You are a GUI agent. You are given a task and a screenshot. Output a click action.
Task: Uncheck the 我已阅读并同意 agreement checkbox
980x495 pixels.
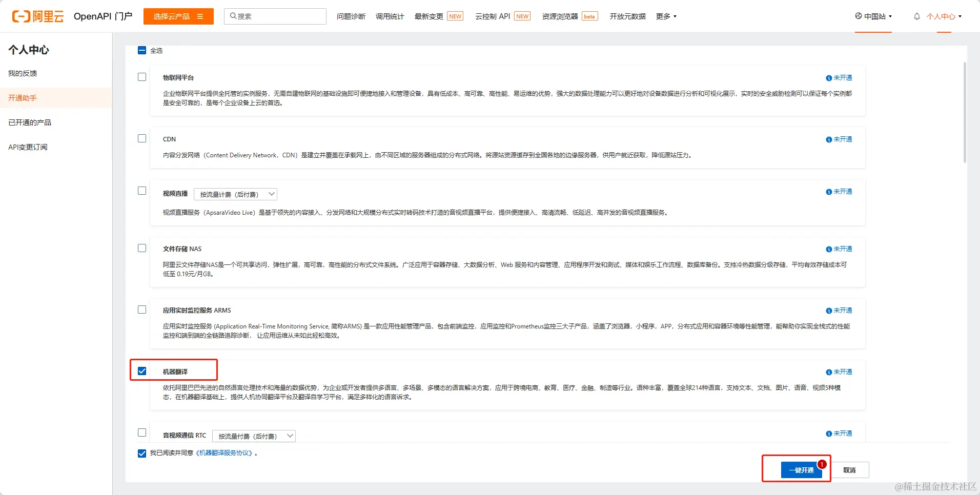point(142,453)
